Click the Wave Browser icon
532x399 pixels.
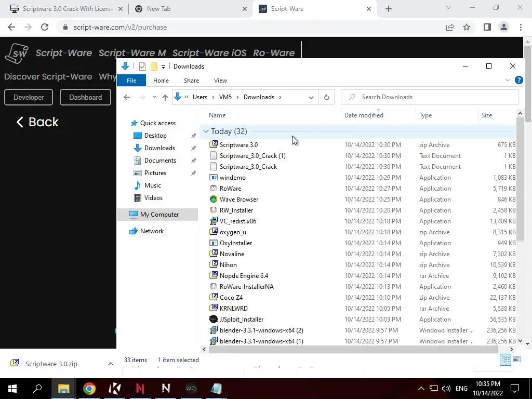pyautogui.click(x=214, y=199)
